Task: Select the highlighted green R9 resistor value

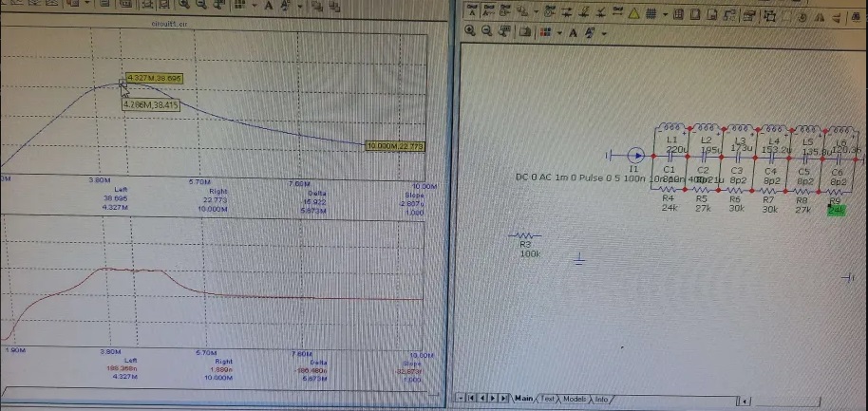Action: coord(836,211)
